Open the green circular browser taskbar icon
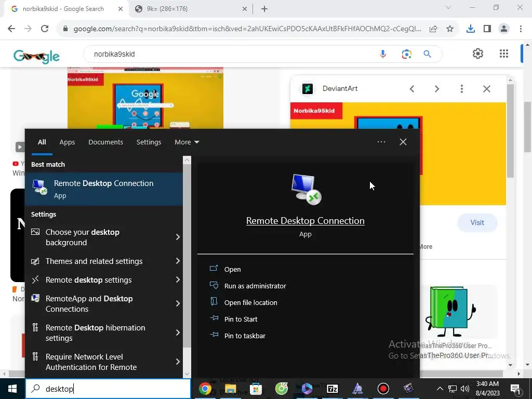The height and width of the screenshot is (399, 532). point(281,389)
